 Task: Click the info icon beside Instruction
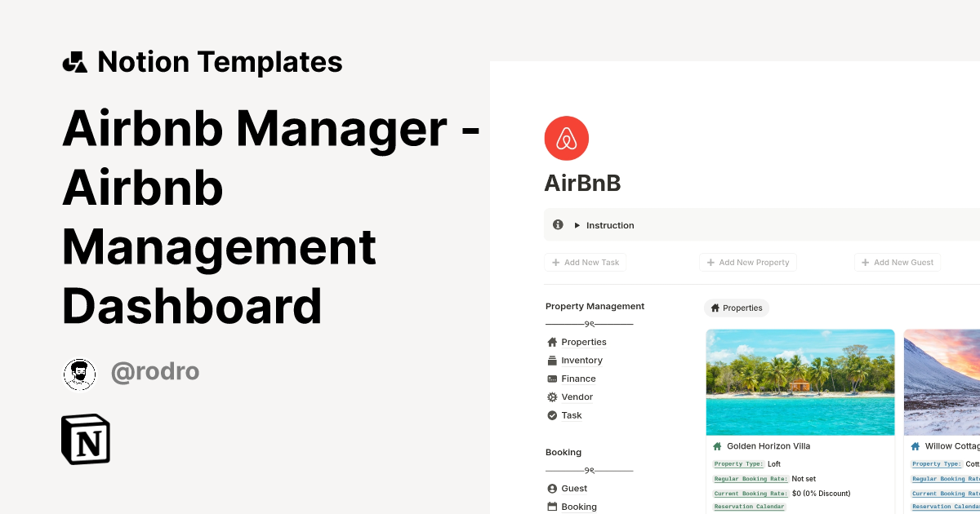tap(558, 224)
